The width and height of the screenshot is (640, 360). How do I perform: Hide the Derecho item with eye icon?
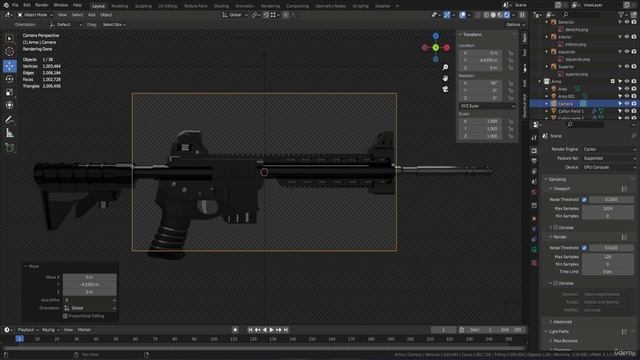(x=627, y=22)
